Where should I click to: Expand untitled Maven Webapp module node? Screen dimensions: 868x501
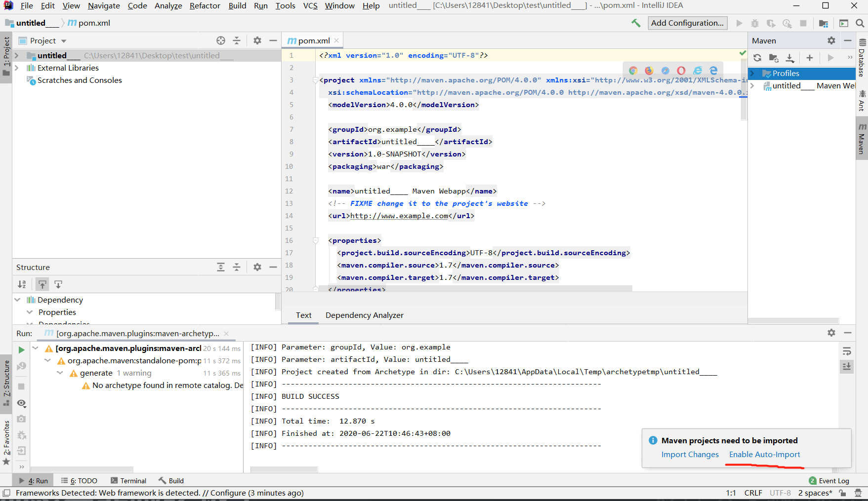(x=752, y=85)
